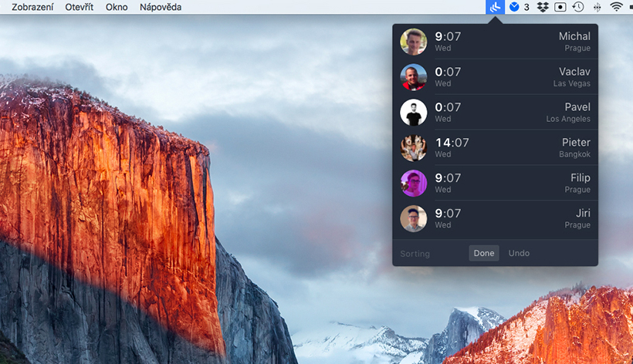Open the Dropbox menu bar icon
The height and width of the screenshot is (364, 633).
click(x=543, y=7)
